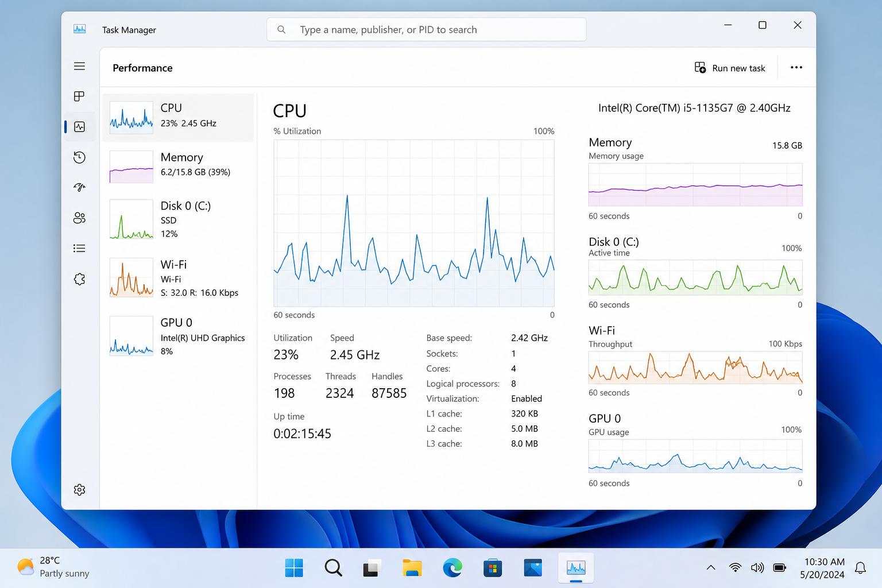Open Task Manager settings gear
882x588 pixels.
pyautogui.click(x=79, y=490)
